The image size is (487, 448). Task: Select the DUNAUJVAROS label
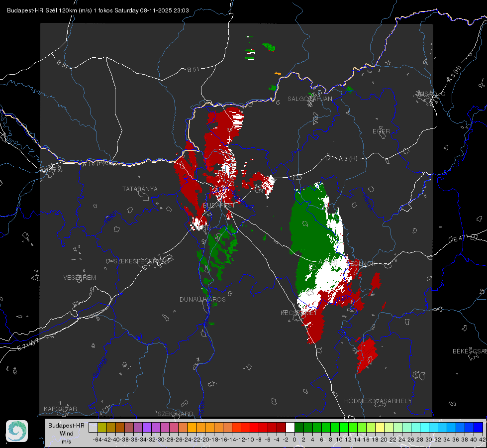click(x=202, y=299)
